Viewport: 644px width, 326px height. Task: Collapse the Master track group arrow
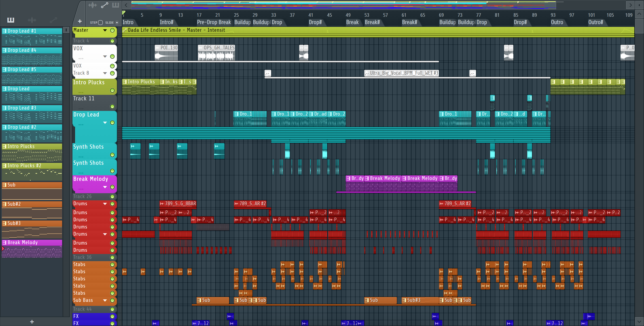click(105, 30)
